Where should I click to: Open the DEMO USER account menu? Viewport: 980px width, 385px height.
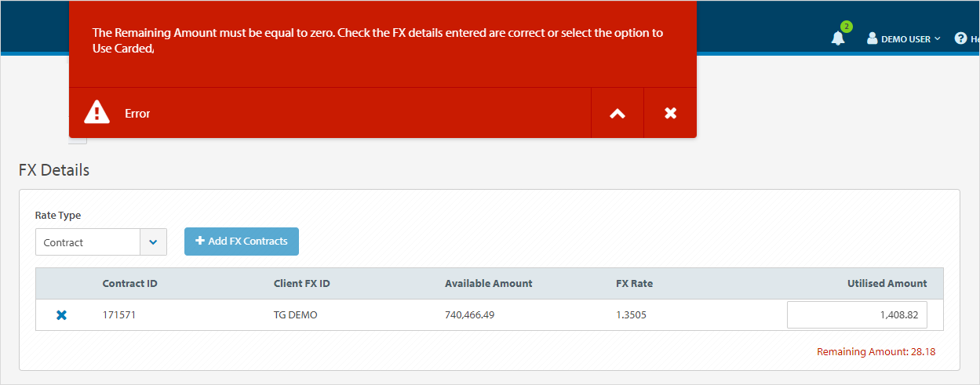(x=904, y=38)
